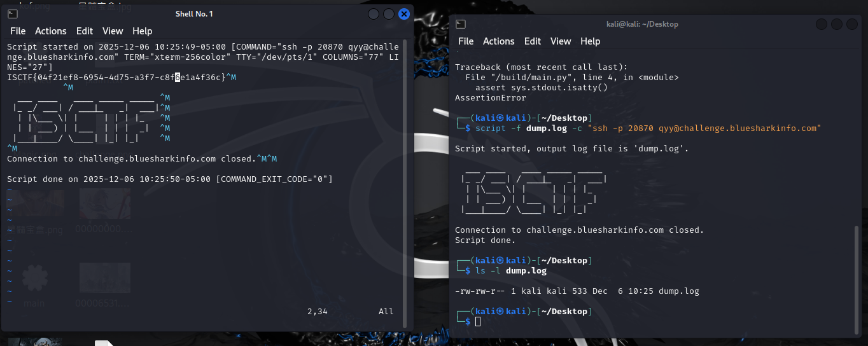Viewport: 868px width, 346px height.
Task: Click 'Traceback (most recent call last):' line
Action: [x=542, y=67]
